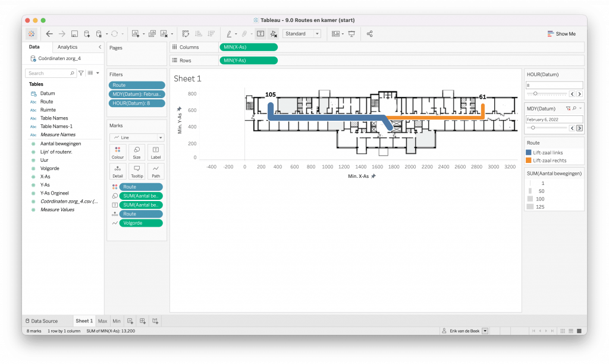Click the Path marks card button

coord(156,171)
